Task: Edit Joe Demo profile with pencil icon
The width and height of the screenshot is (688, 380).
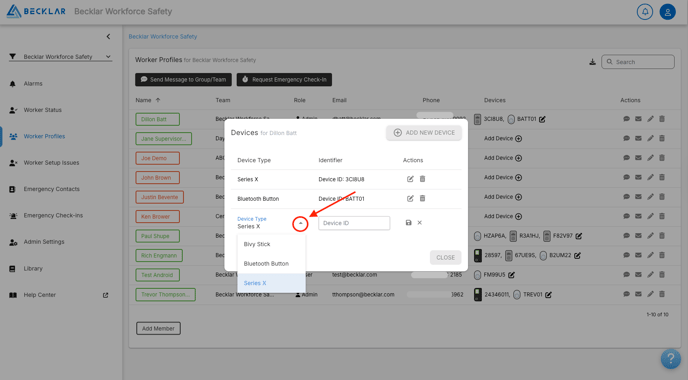Action: 650,158
